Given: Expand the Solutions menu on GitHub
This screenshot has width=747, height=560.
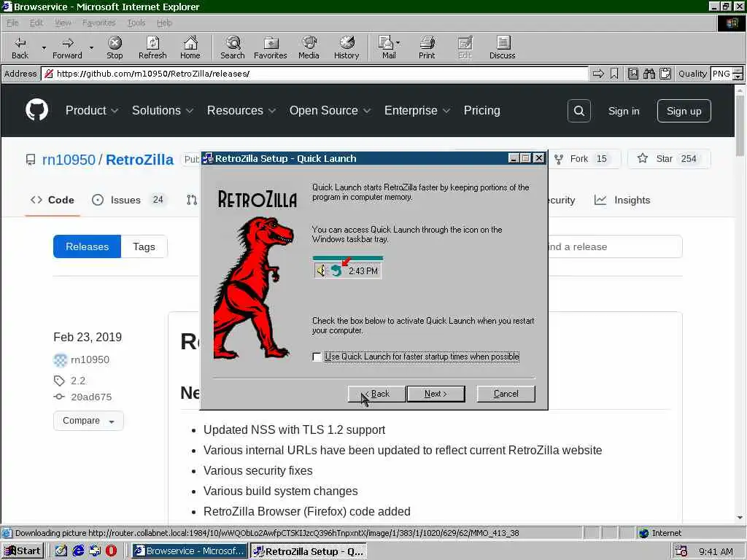Looking at the screenshot, I should [163, 111].
